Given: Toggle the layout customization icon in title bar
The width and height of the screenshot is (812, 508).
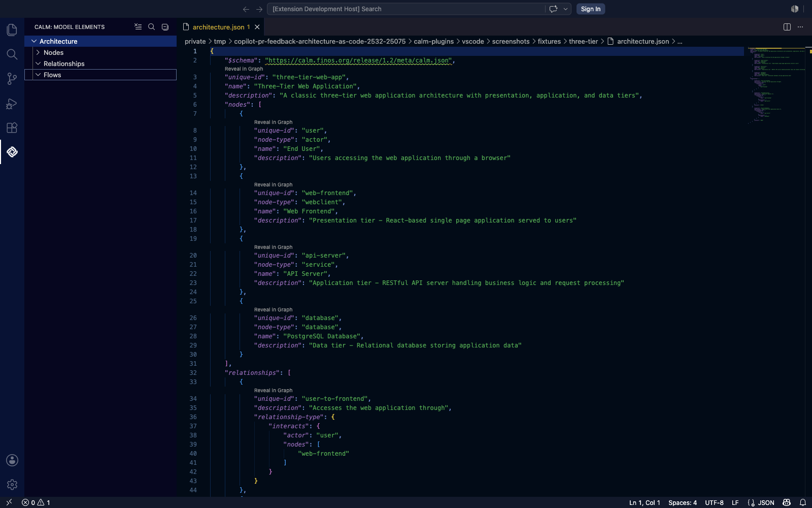Looking at the screenshot, I should 795,9.
